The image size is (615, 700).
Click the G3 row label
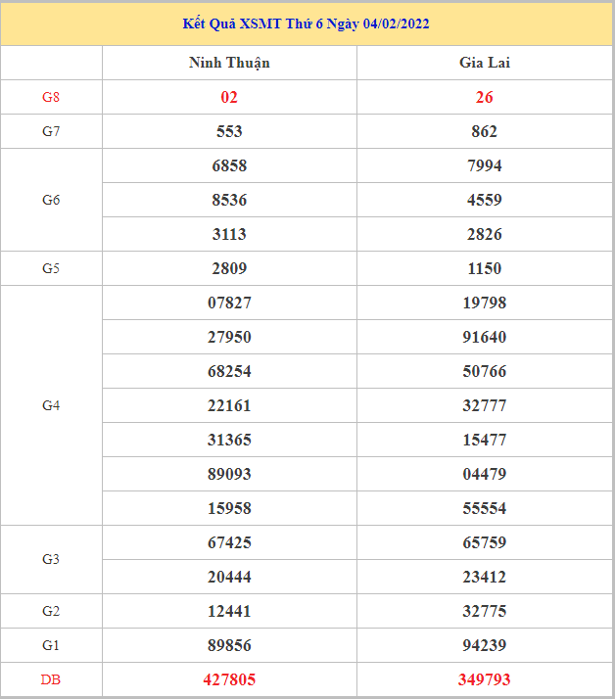(51, 559)
